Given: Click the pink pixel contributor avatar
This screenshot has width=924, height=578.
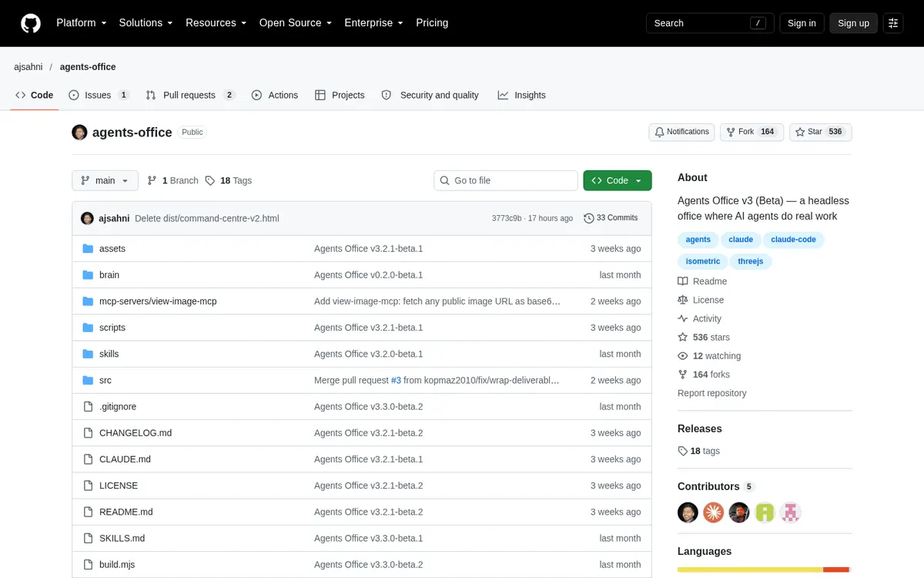Looking at the screenshot, I should click(x=790, y=512).
